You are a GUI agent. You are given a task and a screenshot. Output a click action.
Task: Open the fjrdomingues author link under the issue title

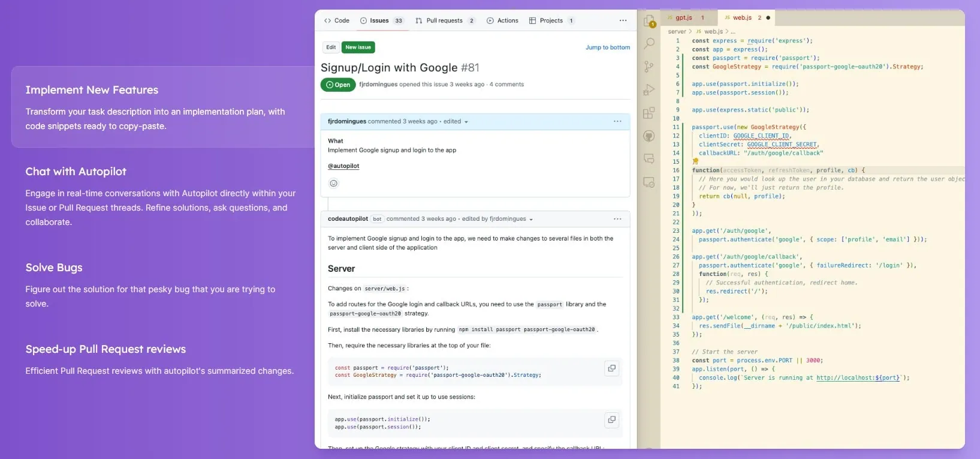(x=378, y=85)
